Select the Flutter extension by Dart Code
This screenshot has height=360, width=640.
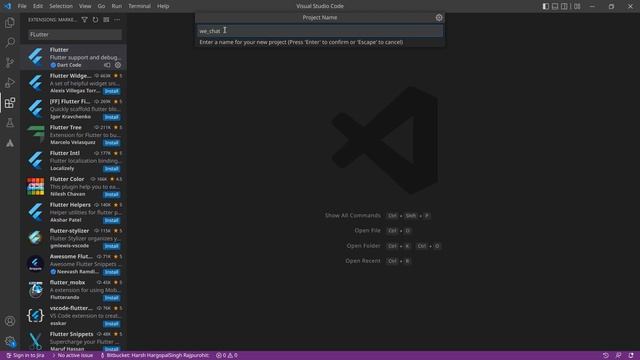(73, 57)
